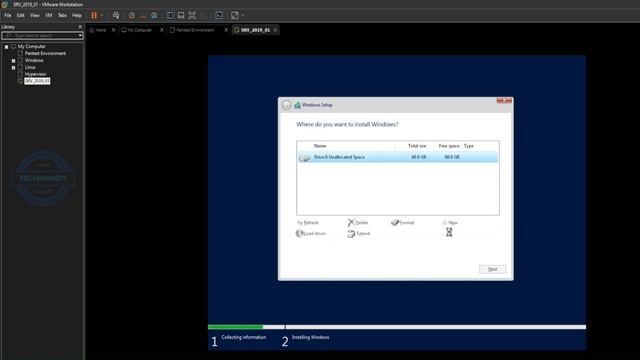Open the View menu
640x360 pixels.
tap(35, 16)
